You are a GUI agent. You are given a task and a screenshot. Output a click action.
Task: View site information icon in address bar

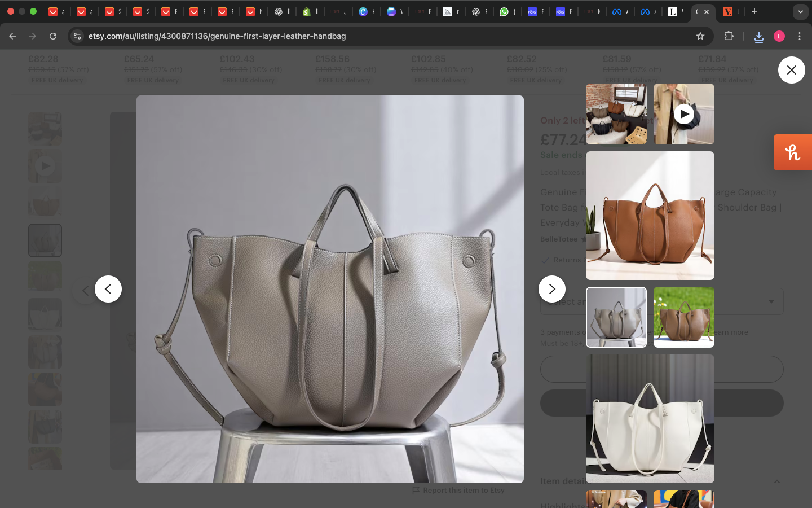point(77,36)
